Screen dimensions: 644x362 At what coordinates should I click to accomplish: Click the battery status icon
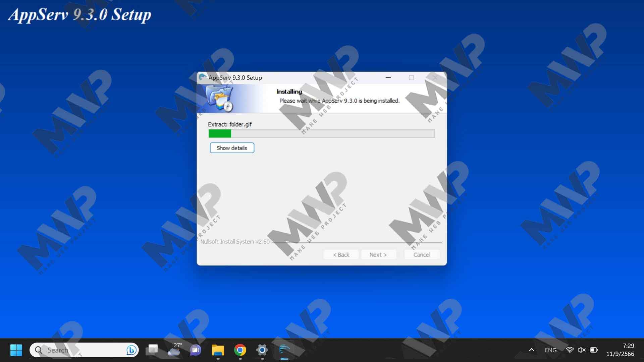coord(594,350)
